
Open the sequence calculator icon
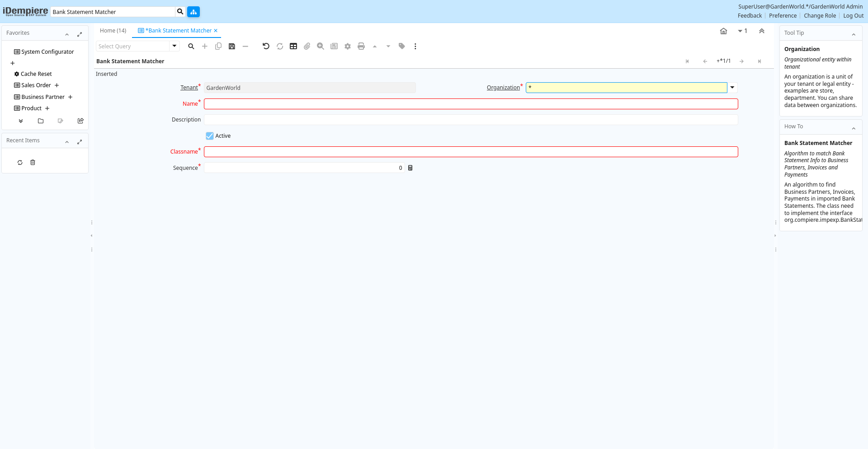(410, 168)
